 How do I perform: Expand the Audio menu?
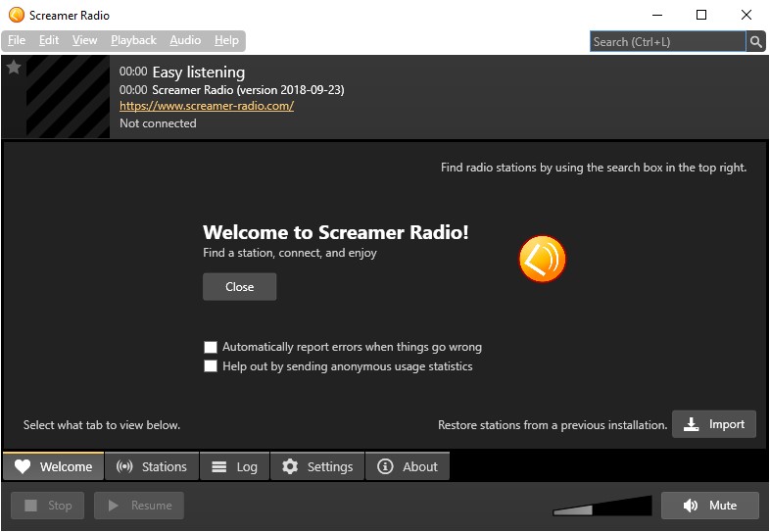point(185,40)
